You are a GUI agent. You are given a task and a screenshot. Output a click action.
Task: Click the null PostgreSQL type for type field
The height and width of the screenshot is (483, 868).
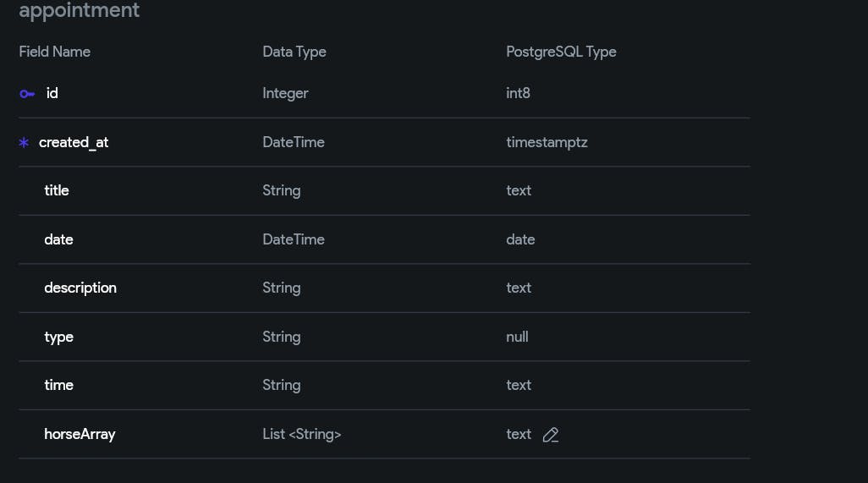coord(517,337)
